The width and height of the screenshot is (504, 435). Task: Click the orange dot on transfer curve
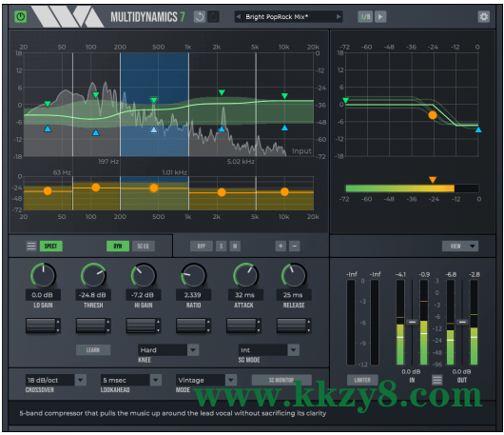coord(433,115)
